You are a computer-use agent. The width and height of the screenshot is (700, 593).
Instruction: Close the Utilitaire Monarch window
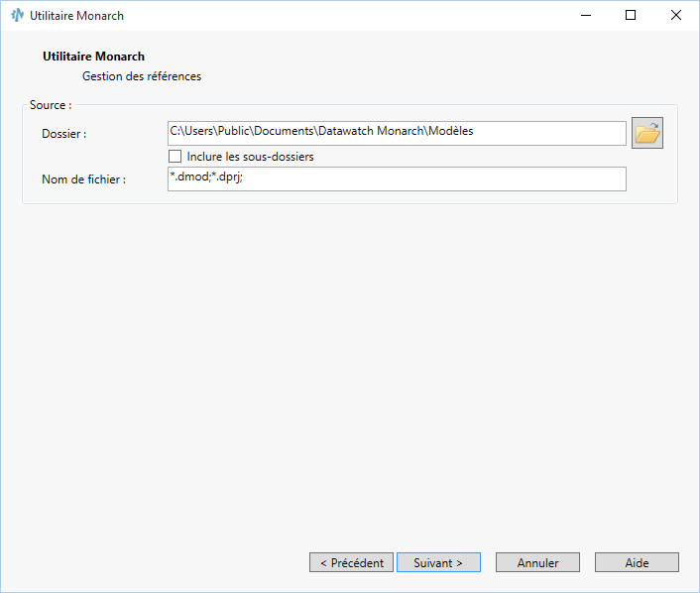676,15
